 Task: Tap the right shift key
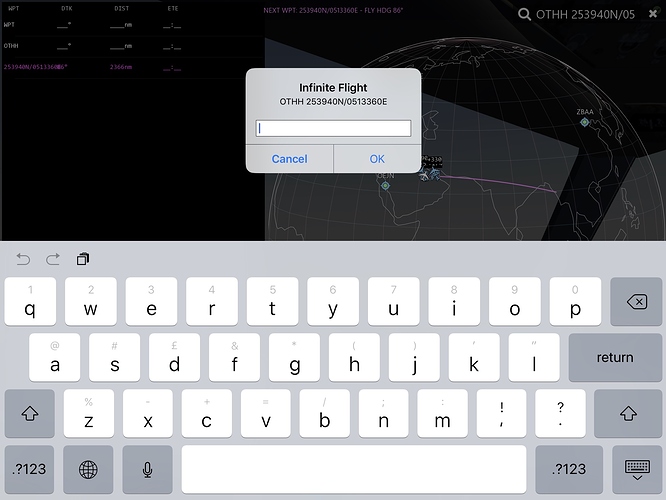(x=628, y=413)
